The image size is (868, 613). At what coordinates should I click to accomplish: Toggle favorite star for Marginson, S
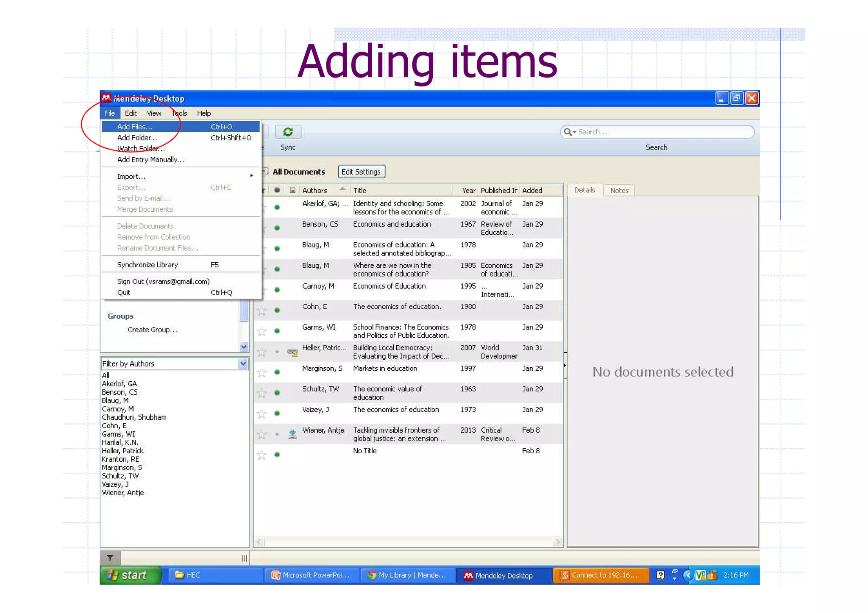262,373
